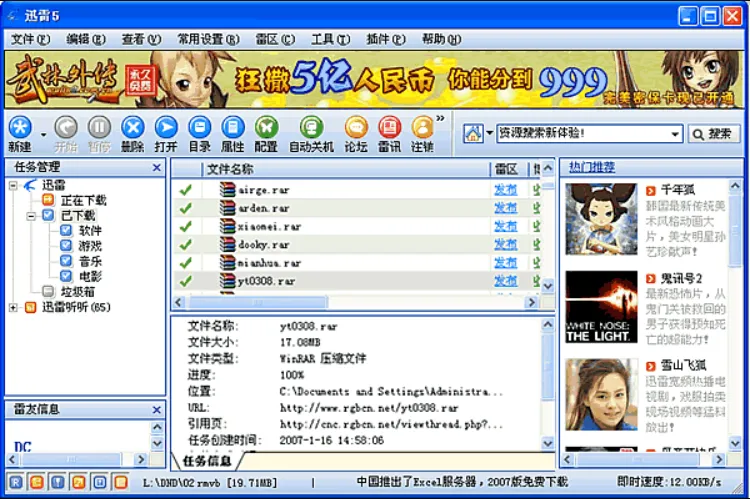Click the 注销 logout icon
This screenshot has width=750, height=499.
(x=423, y=128)
